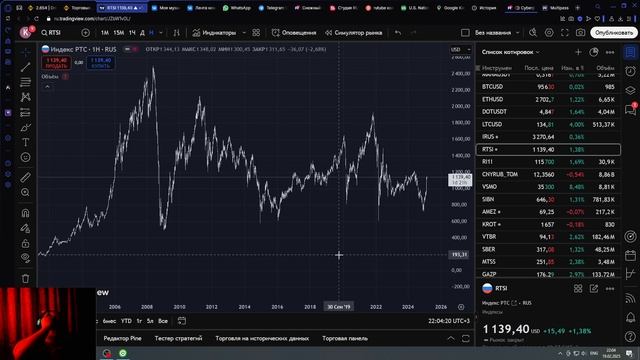Open the forecasting and measurement tools

point(25,112)
